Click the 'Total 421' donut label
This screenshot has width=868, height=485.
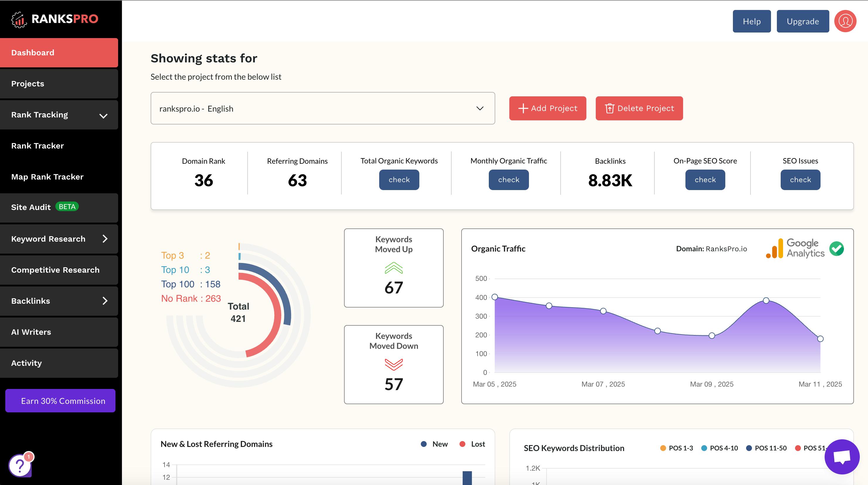point(238,312)
